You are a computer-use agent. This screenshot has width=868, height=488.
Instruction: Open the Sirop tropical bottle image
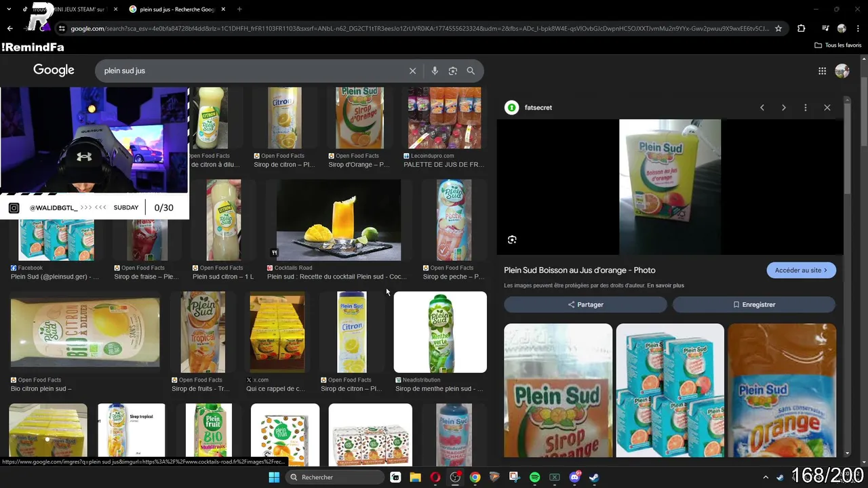coord(132,430)
